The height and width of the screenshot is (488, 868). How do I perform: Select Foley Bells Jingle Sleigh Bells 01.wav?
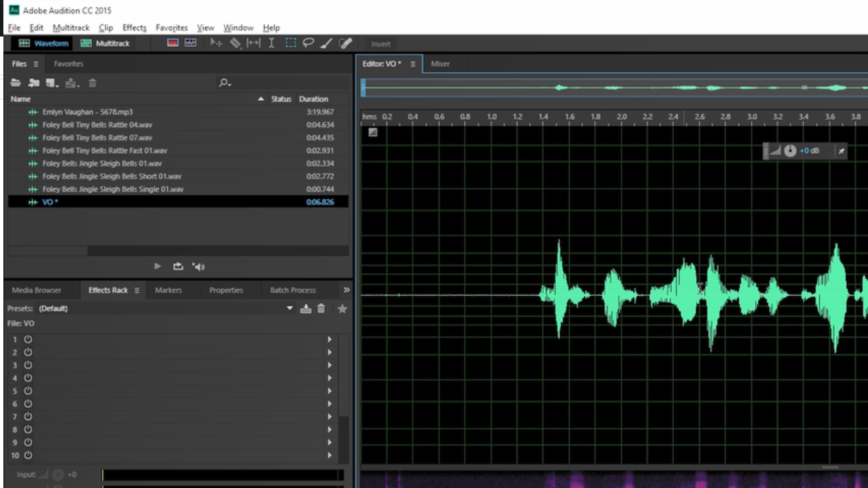[x=102, y=163]
